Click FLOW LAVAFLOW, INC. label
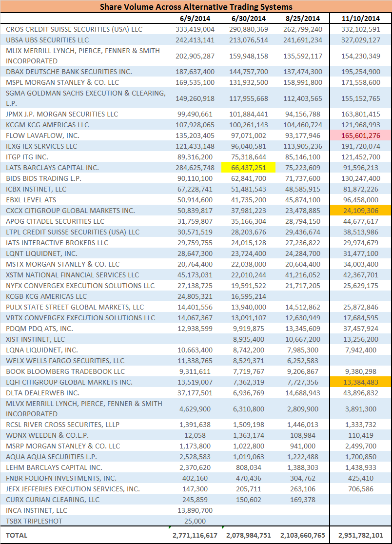 (43, 136)
